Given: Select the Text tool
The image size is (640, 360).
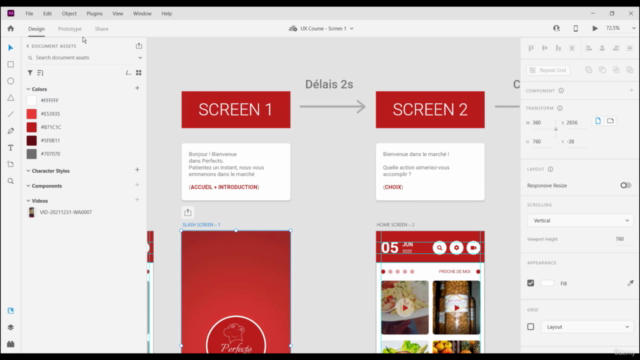Looking at the screenshot, I should (x=11, y=148).
